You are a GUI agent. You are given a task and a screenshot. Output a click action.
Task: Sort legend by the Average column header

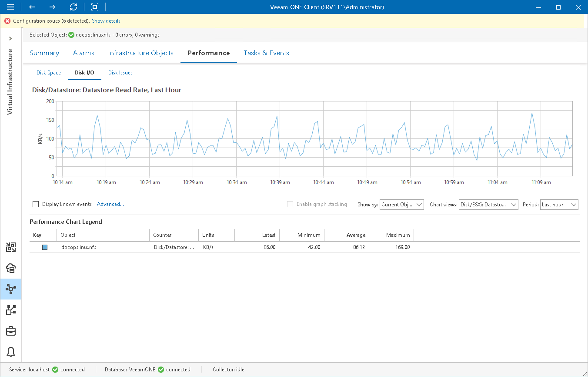347,235
